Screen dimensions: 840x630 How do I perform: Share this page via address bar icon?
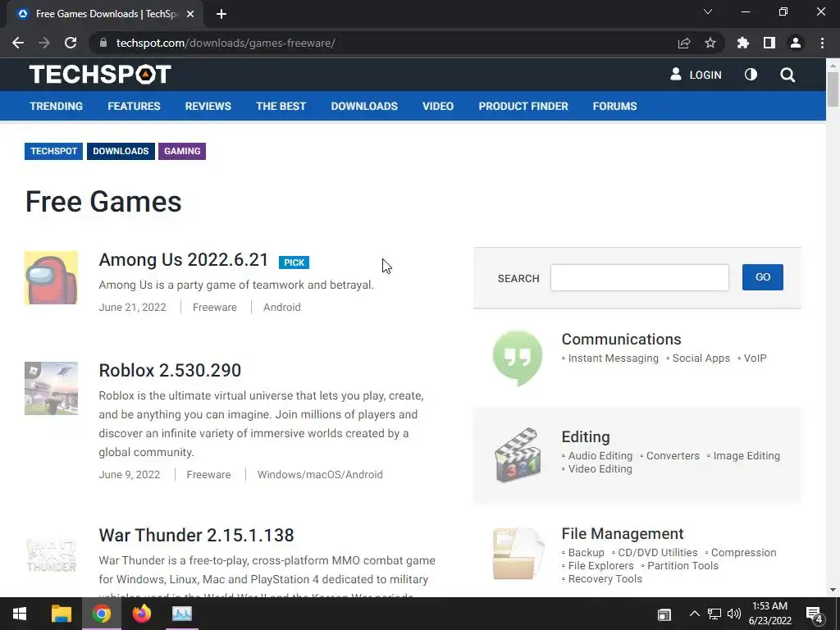point(684,43)
